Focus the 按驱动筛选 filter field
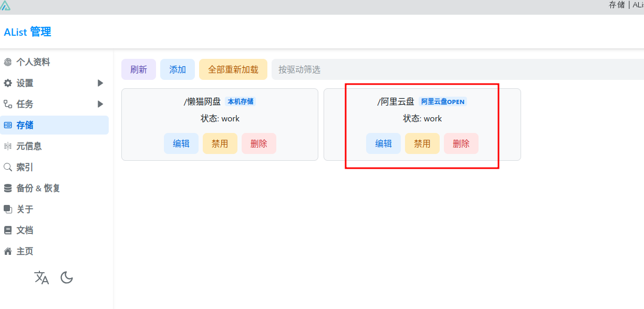The image size is (644, 309). (x=458, y=69)
